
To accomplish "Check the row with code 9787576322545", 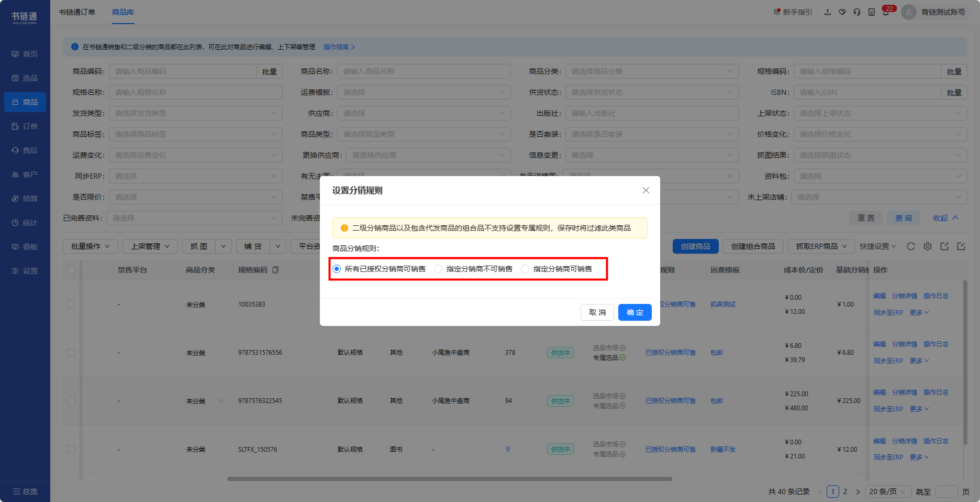I will click(71, 401).
